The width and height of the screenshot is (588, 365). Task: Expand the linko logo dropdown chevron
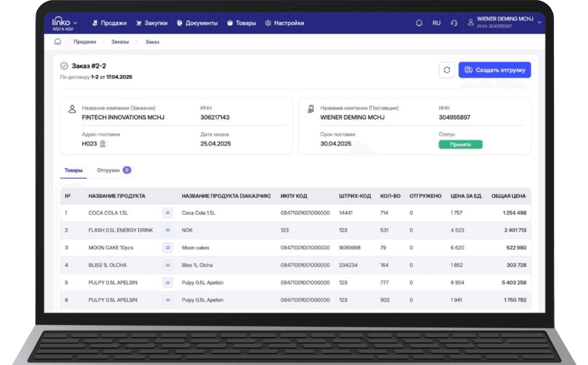(75, 23)
